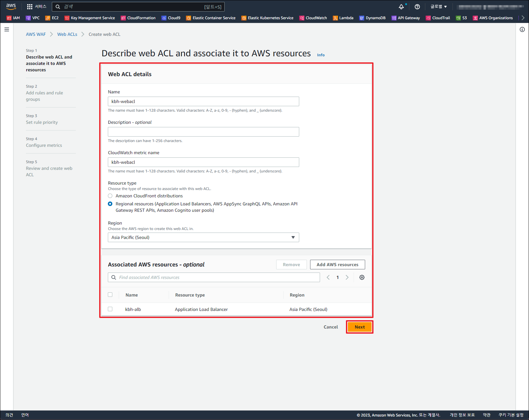Screen dimensions: 529x420
Task: Open Elastic Container Service shortcut
Action: point(211,18)
